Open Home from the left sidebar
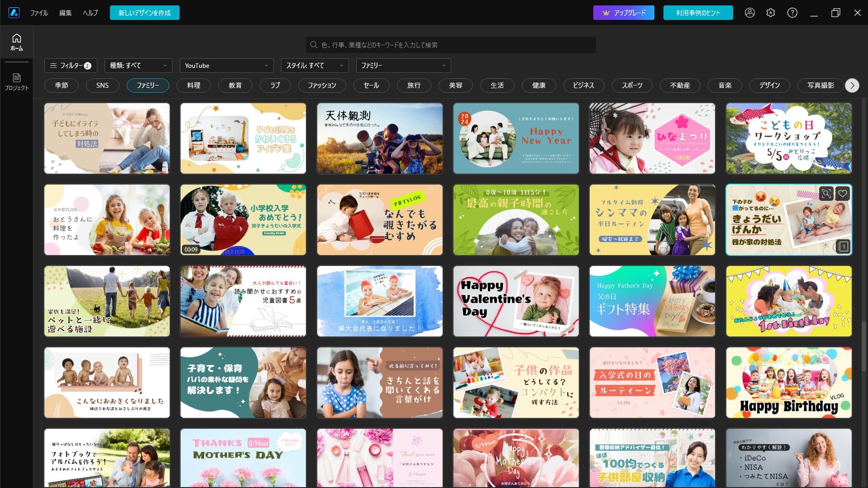Viewport: 868px width, 488px height. (x=16, y=42)
